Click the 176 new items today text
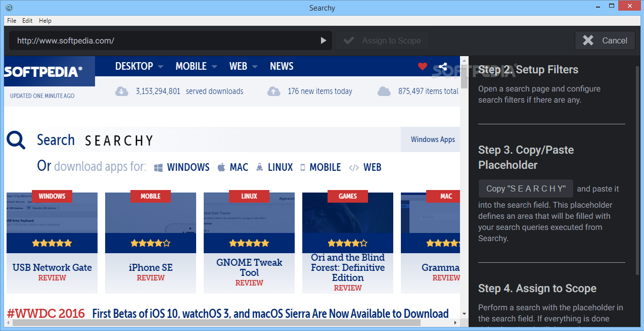The width and height of the screenshot is (644, 331). [320, 91]
